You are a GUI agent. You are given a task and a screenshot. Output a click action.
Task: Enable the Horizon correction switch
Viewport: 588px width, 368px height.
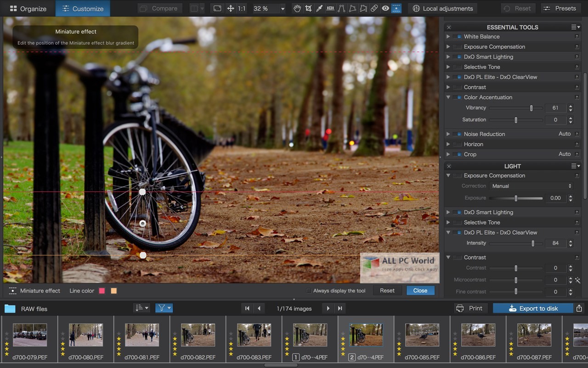click(457, 144)
